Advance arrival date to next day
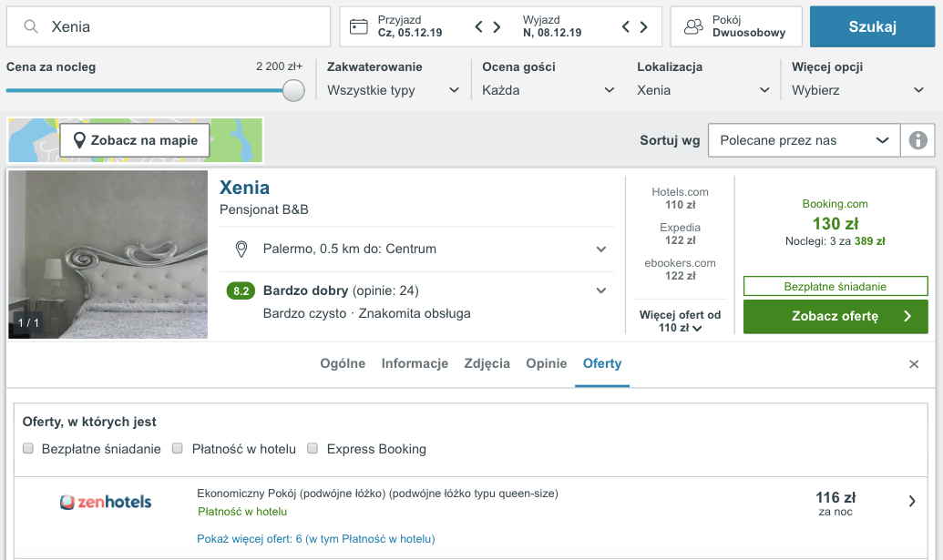 [x=497, y=26]
